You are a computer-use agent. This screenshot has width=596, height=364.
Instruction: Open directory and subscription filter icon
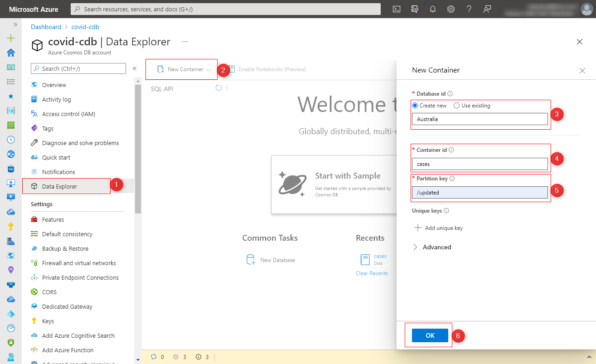[x=414, y=9]
